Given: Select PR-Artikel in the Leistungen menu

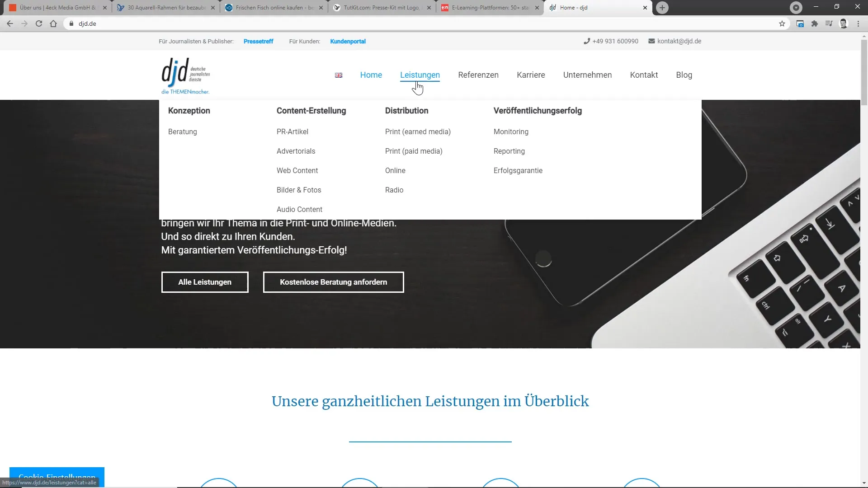Looking at the screenshot, I should pyautogui.click(x=292, y=131).
